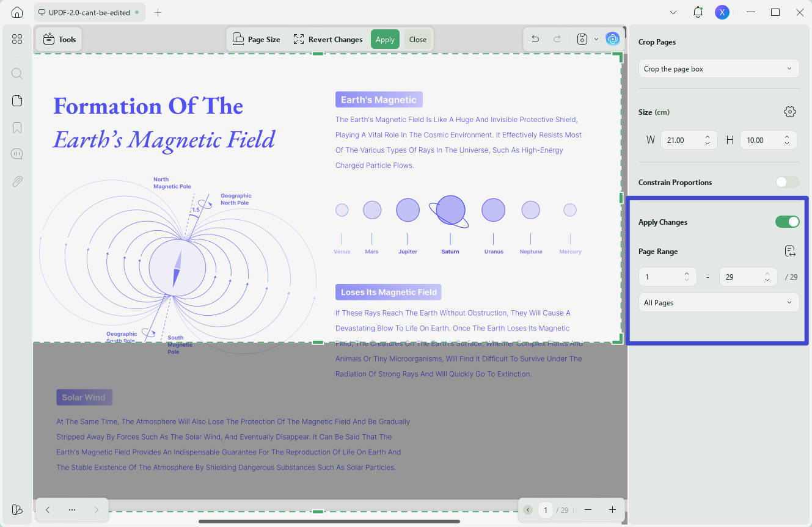
Task: Click the Solar Wind heading
Action: click(84, 397)
